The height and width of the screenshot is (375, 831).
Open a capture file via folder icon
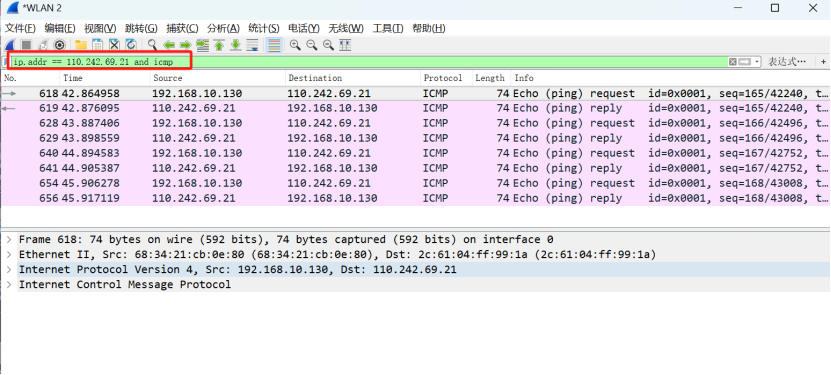tap(81, 45)
